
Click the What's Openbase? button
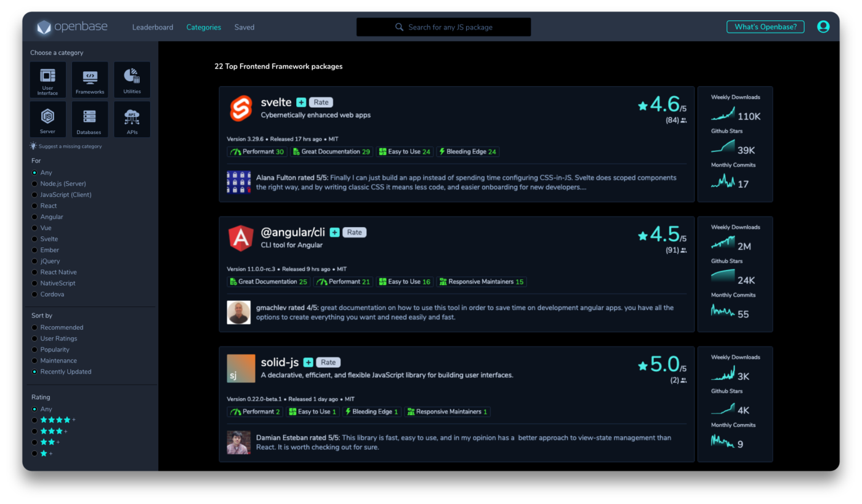tap(765, 26)
